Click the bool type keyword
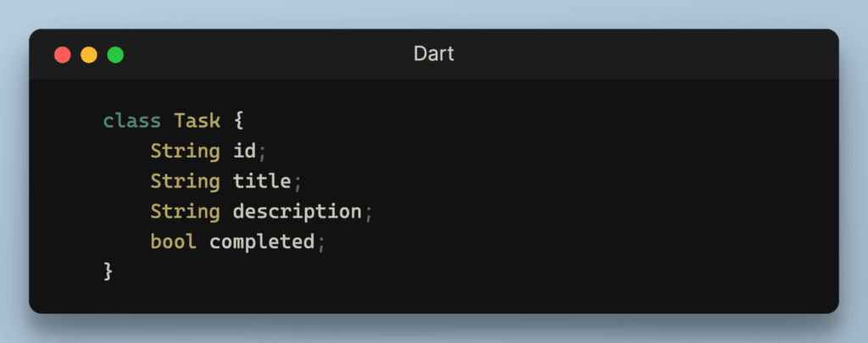This screenshot has width=868, height=343. point(174,242)
